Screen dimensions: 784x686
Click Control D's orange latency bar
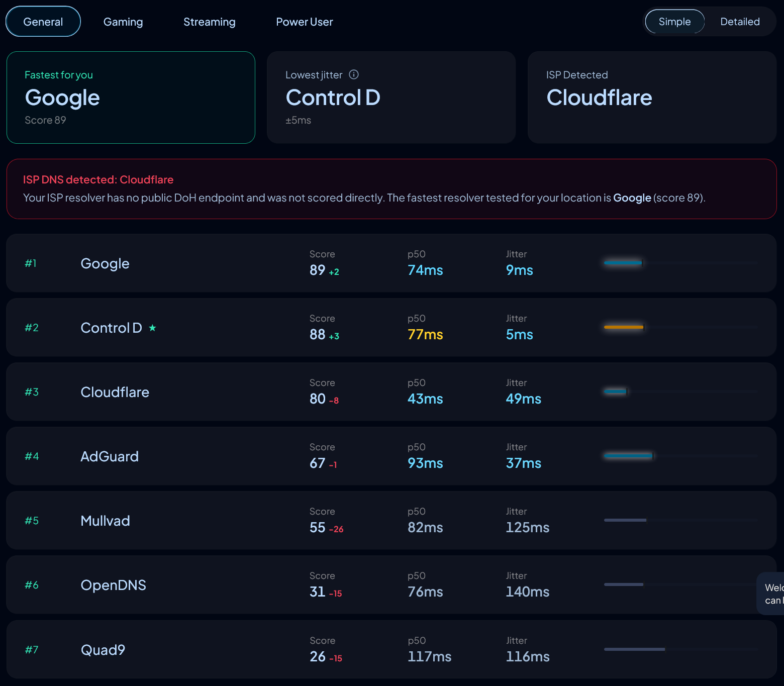(x=624, y=327)
